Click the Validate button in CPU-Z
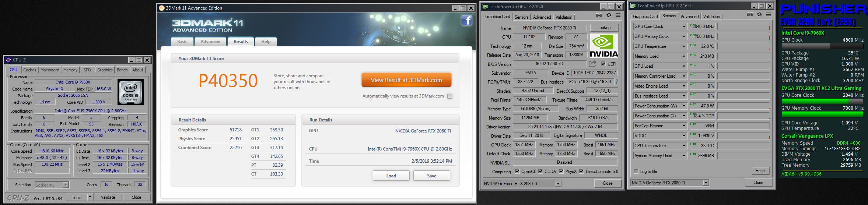 tap(108, 197)
